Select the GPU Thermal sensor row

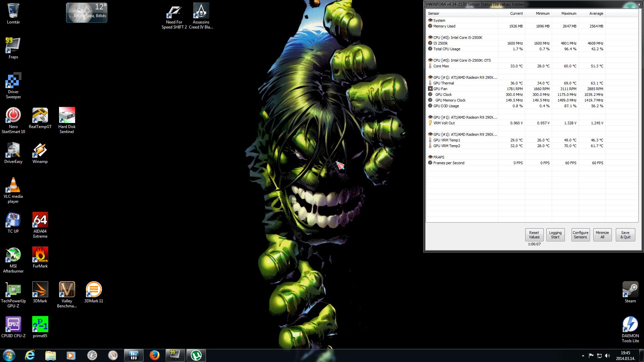tap(532, 83)
